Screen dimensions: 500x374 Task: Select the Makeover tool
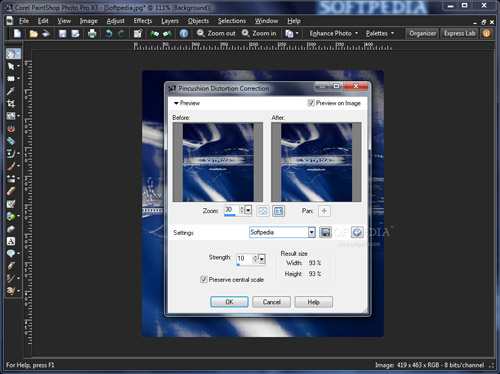pos(11,141)
